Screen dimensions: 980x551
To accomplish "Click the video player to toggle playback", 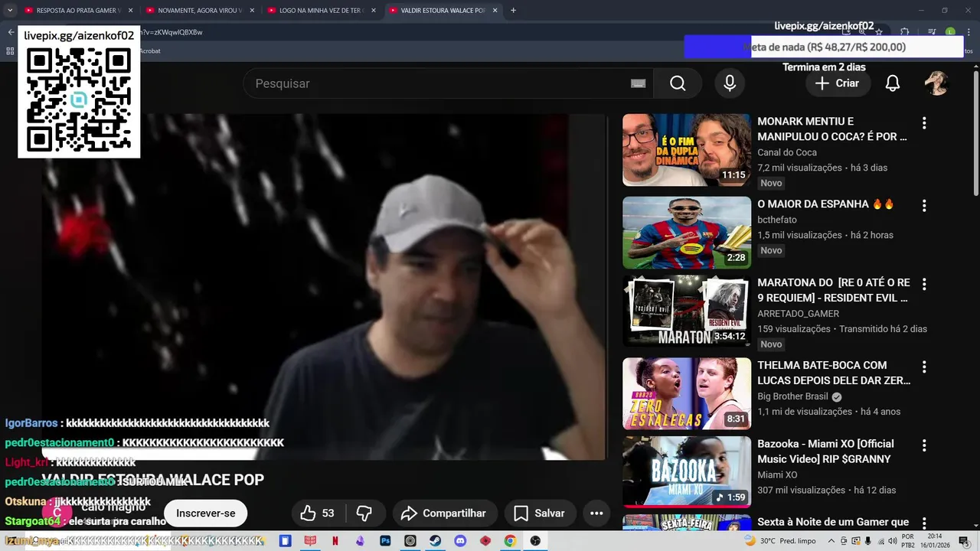I will tap(324, 287).
